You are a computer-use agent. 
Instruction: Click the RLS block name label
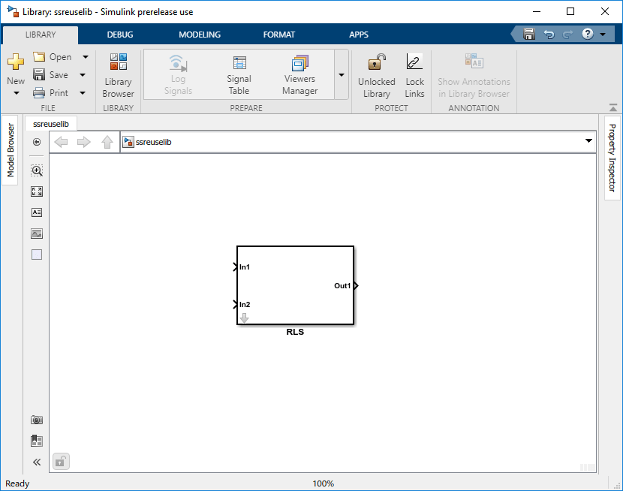pyautogui.click(x=295, y=332)
